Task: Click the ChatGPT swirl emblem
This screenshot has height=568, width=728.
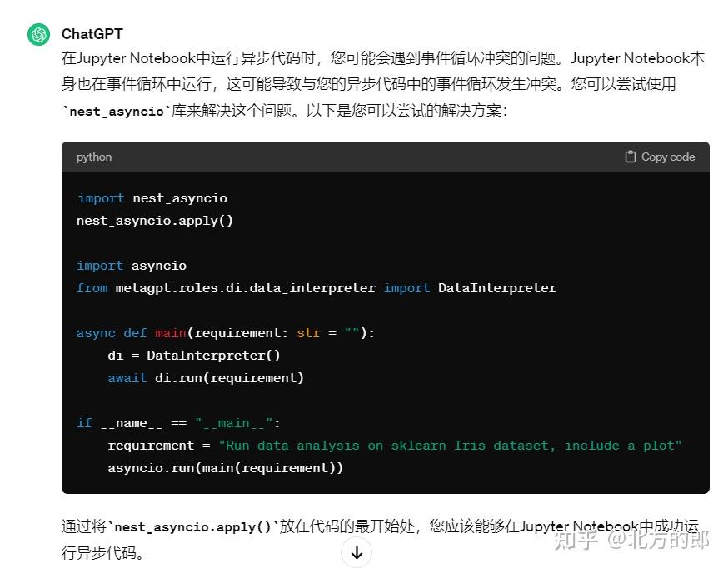Action: [38, 35]
